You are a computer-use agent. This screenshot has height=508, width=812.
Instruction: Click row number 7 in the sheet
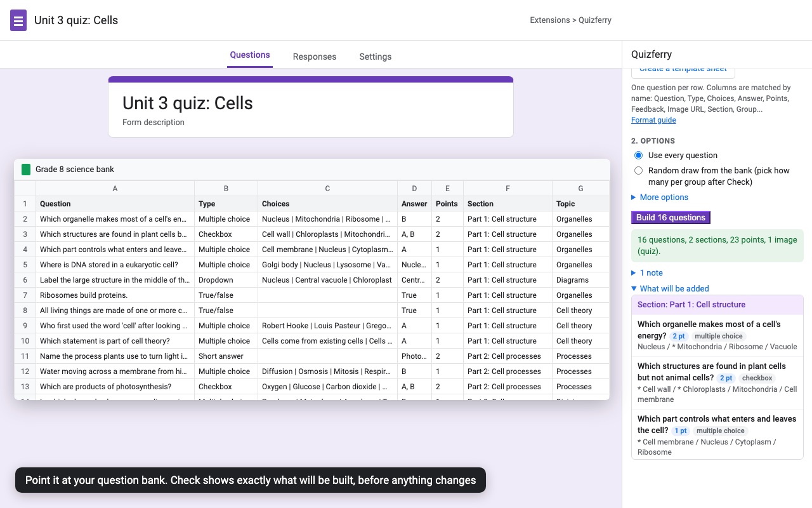point(25,295)
